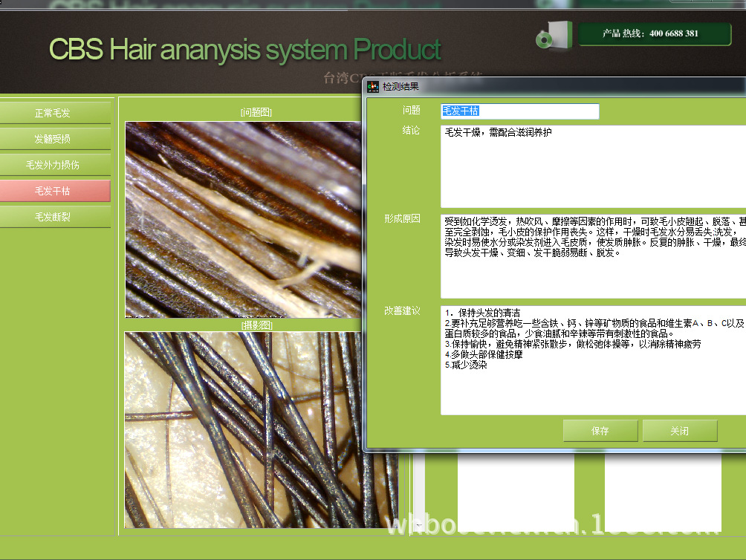
Task: Click the 结论 field label
Action: coord(411,130)
